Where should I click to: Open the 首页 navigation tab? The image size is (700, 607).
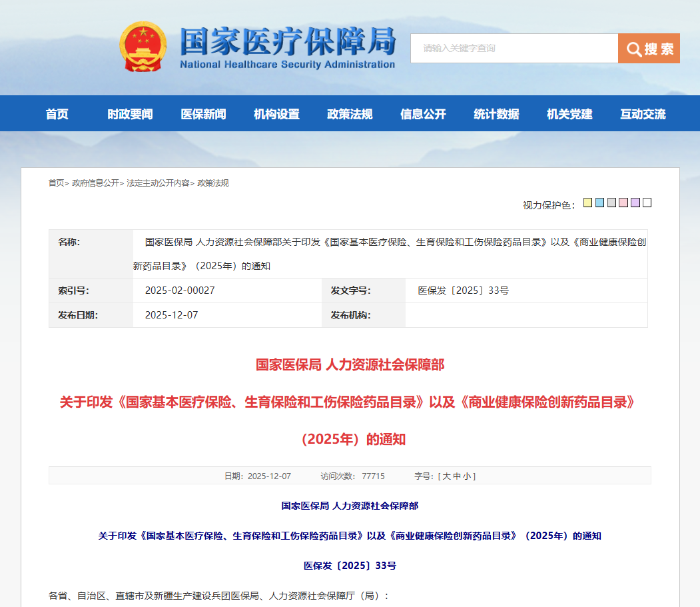click(x=57, y=114)
